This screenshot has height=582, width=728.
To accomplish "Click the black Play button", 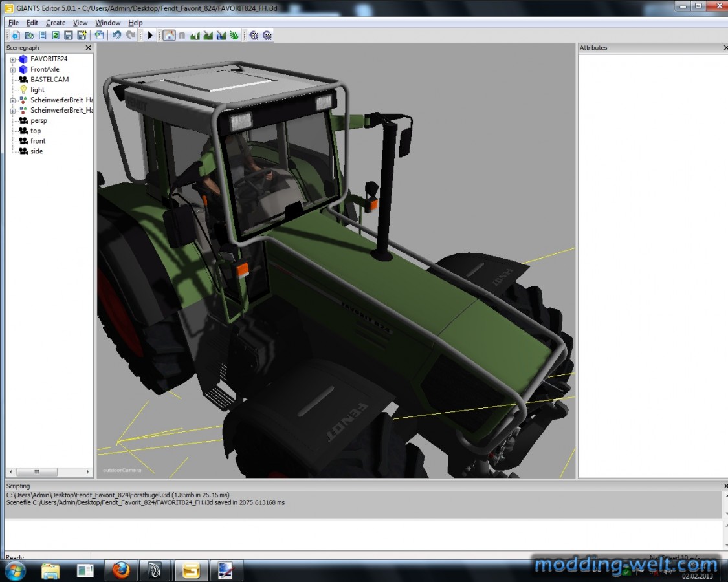I will (150, 36).
